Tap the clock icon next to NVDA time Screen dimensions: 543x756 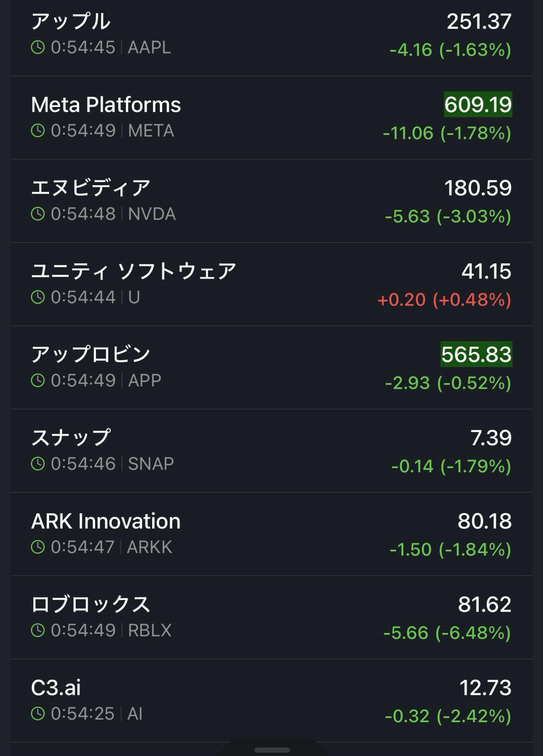[38, 214]
